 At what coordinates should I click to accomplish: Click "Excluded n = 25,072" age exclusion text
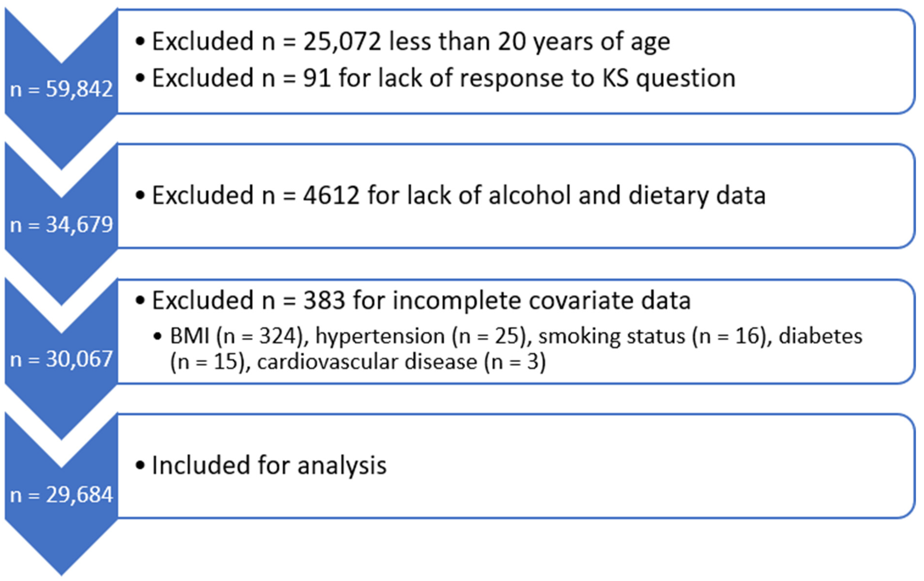point(267,42)
